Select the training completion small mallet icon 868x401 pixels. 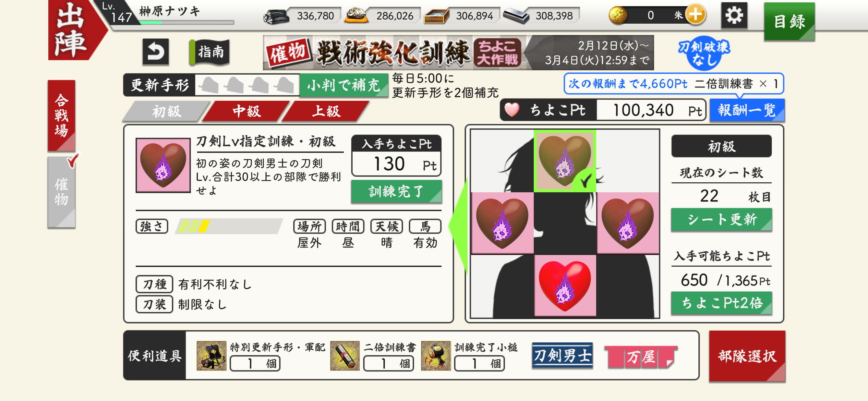[435, 355]
